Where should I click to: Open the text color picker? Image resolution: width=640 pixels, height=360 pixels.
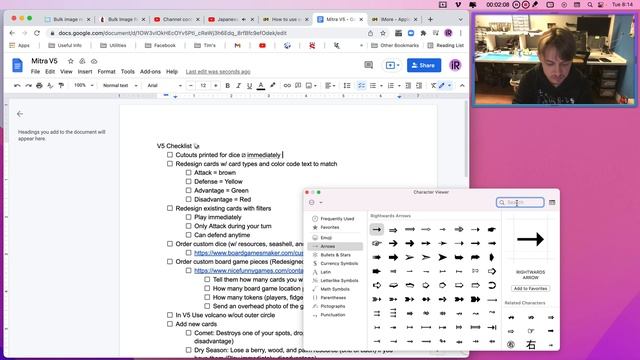tap(261, 86)
